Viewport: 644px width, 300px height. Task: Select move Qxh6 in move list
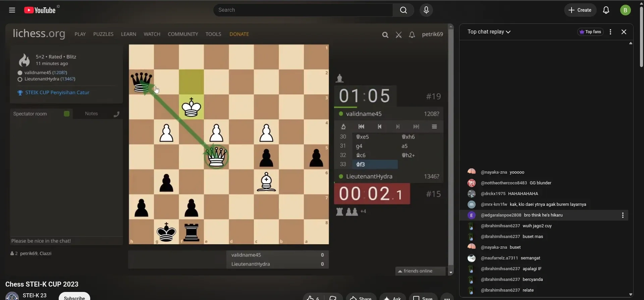click(421, 137)
